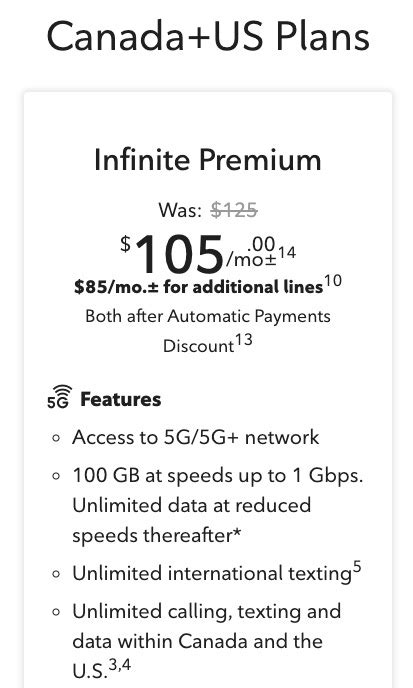The image size is (413, 688).
Task: Click the /mo± label beside price
Action: 251,260
